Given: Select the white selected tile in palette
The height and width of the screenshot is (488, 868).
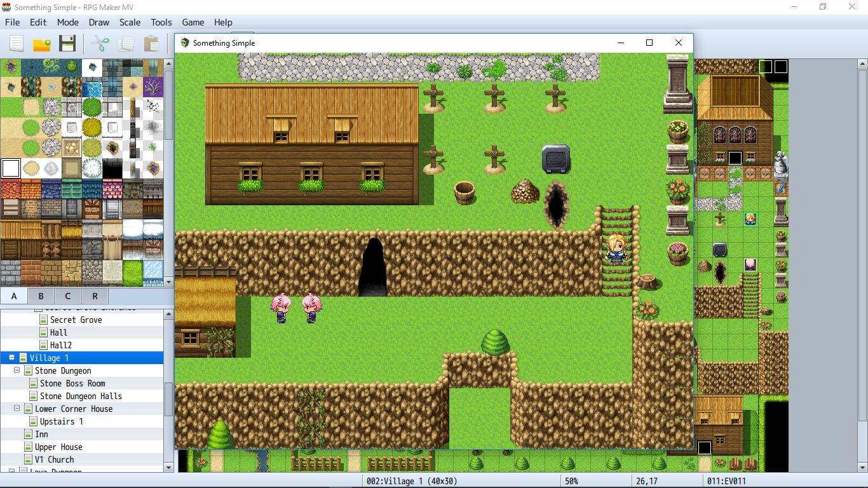Looking at the screenshot, I should pos(11,168).
